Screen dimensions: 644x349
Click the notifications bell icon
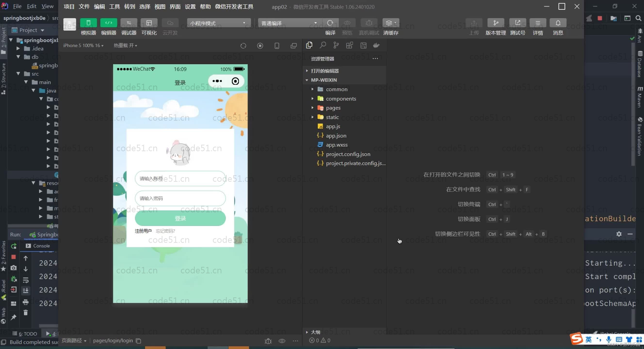point(558,23)
